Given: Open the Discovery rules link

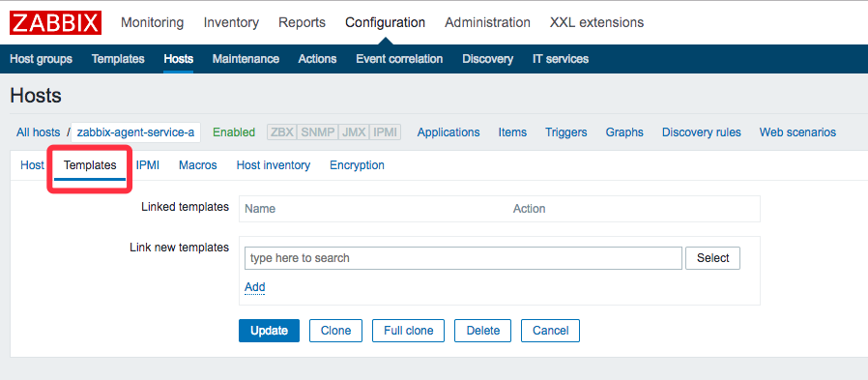Looking at the screenshot, I should tap(702, 132).
